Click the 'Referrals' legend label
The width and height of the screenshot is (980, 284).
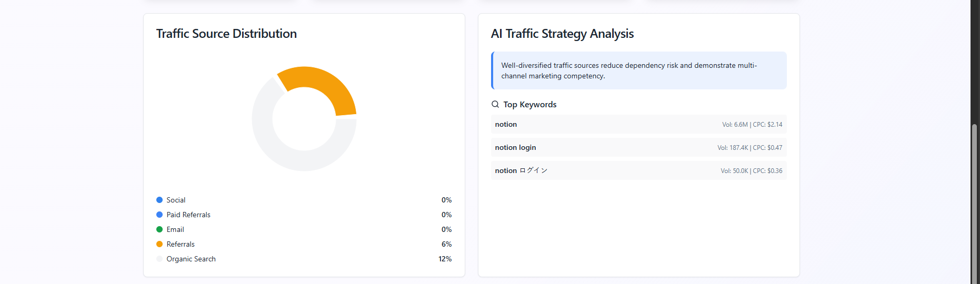(x=181, y=244)
